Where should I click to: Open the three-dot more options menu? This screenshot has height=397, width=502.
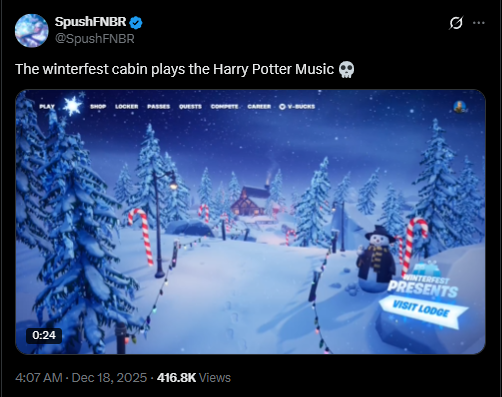click(x=479, y=23)
